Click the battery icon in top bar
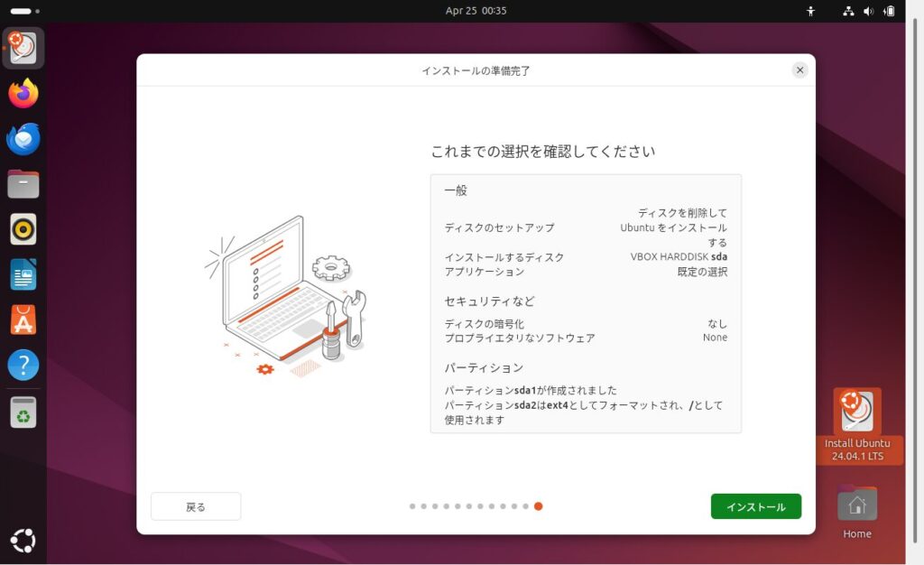 click(889, 11)
